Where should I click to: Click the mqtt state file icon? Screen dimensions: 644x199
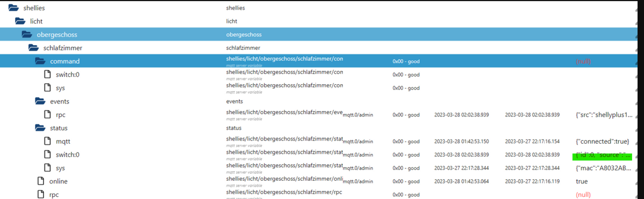tap(47, 141)
